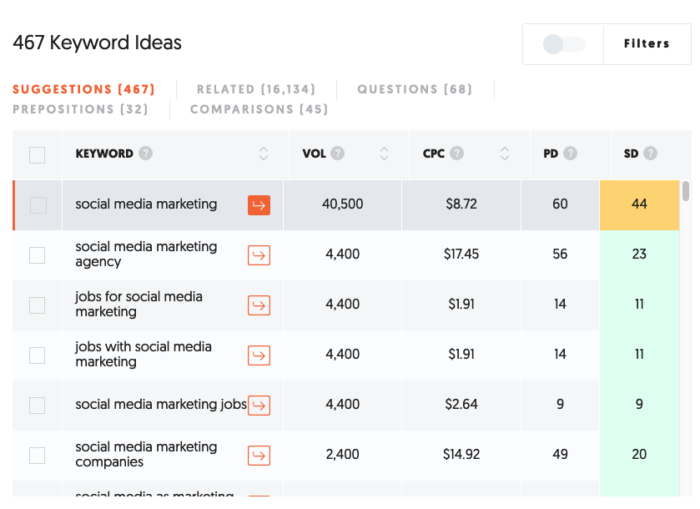Sort by VOL using sort arrows
This screenshot has height=509, width=700.
point(384,154)
